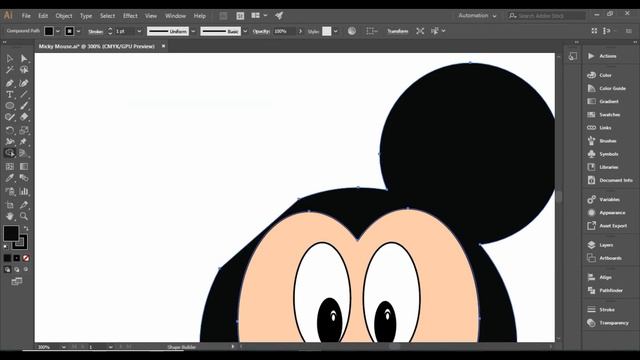The width and height of the screenshot is (640, 360).
Task: Open the Appearance panel
Action: tap(612, 213)
